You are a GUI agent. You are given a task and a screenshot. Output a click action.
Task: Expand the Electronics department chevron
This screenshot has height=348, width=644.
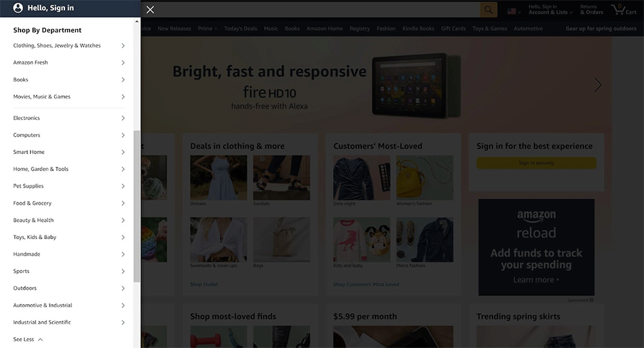point(123,118)
